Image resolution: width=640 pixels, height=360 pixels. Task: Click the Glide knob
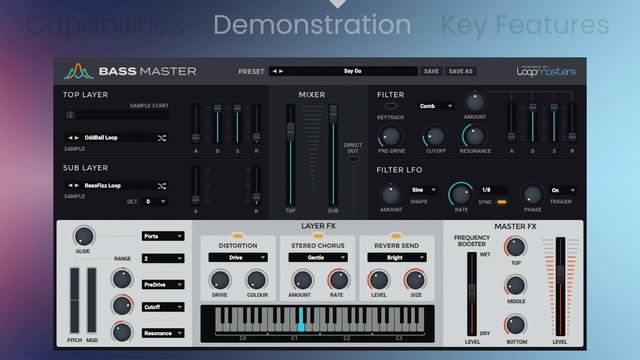coord(84,236)
